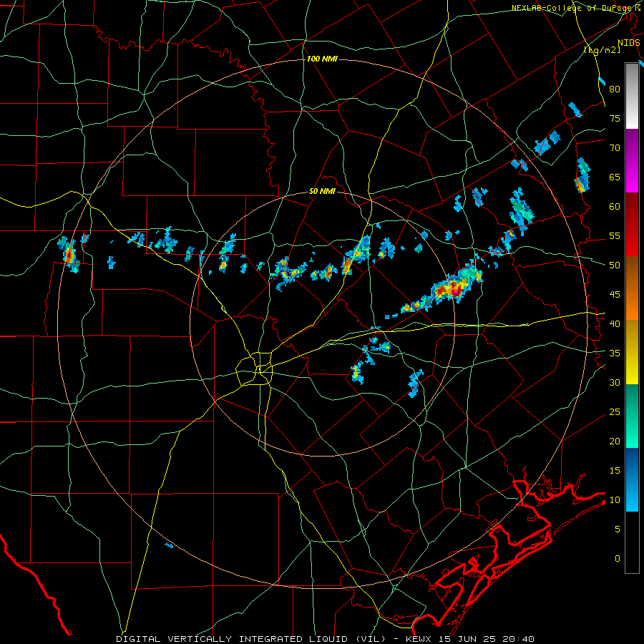Click the storm cell on the western 100 NMI ring
The height and width of the screenshot is (644, 644).
[69, 255]
